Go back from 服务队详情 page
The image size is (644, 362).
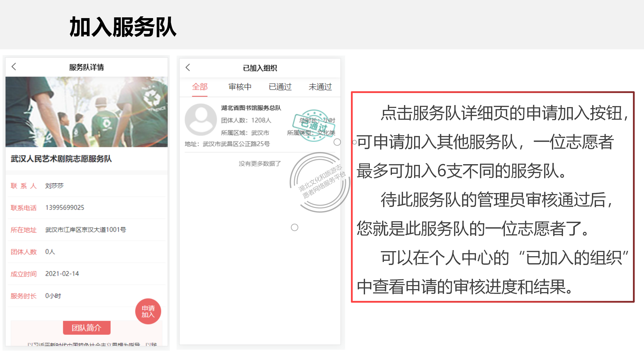[x=14, y=67]
